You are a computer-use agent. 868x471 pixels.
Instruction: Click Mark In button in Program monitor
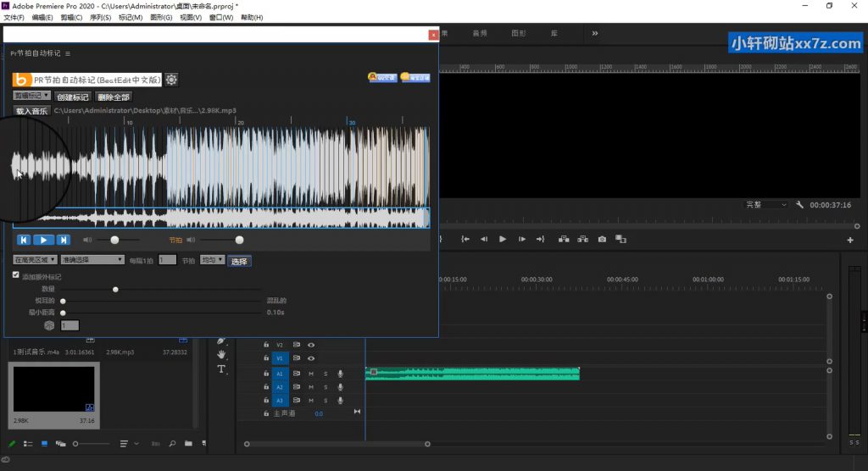tap(465, 239)
